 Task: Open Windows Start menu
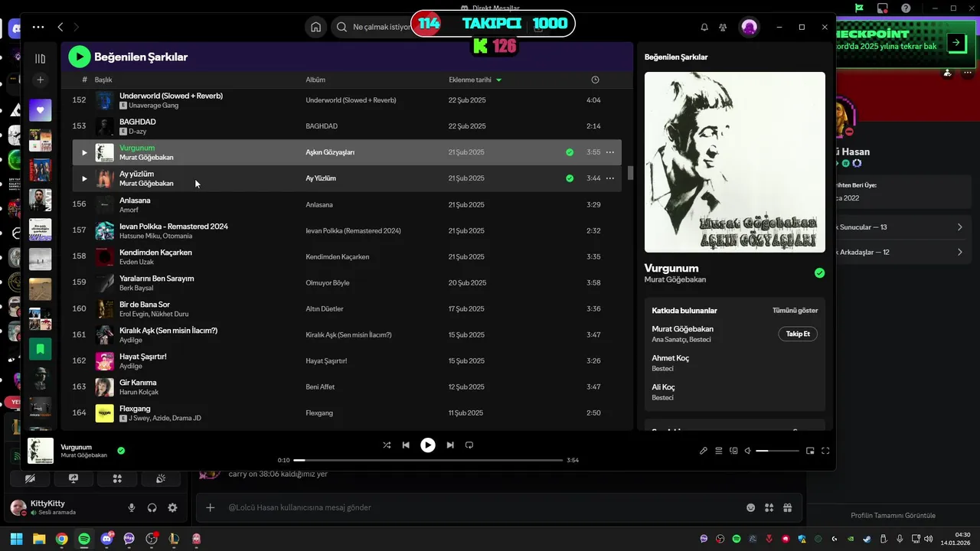click(16, 539)
